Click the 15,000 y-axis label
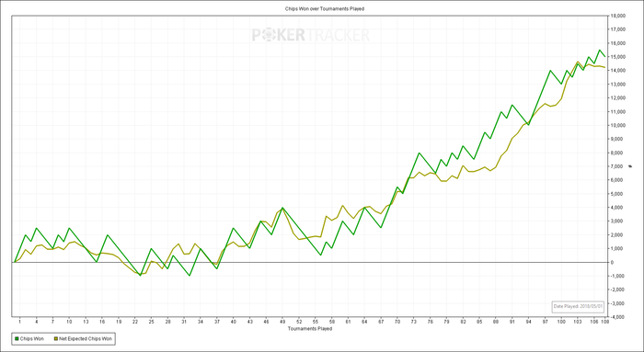 [x=618, y=57]
